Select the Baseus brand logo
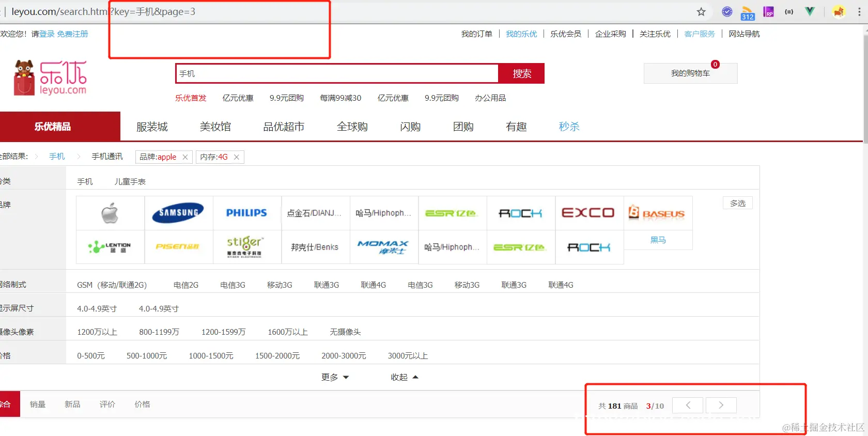The height and width of the screenshot is (436, 868). tap(658, 213)
